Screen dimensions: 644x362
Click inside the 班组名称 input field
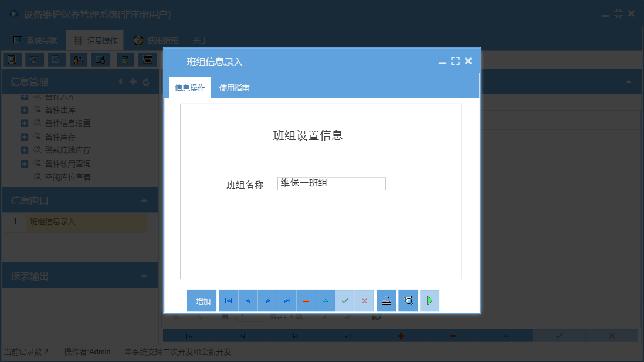tap(331, 184)
